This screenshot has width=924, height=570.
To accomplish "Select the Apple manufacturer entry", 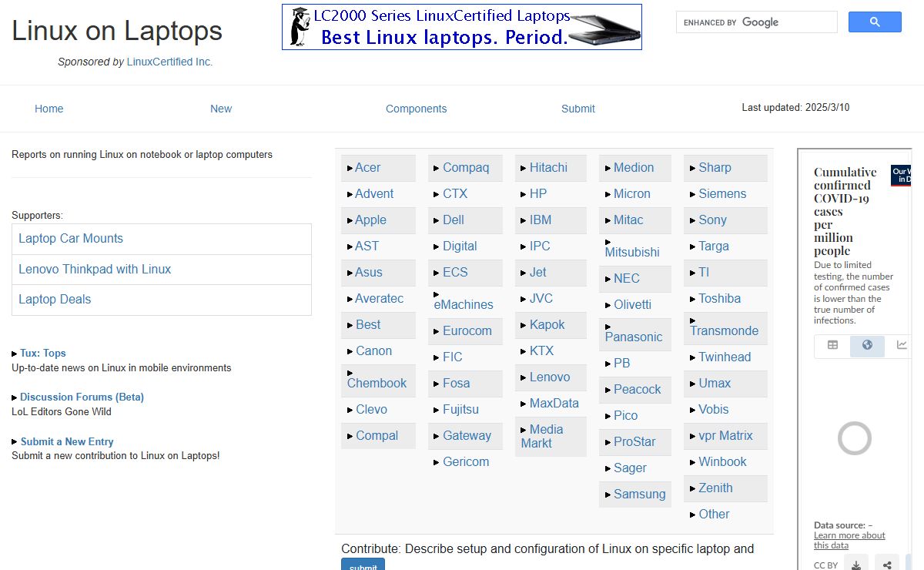I will coord(370,220).
